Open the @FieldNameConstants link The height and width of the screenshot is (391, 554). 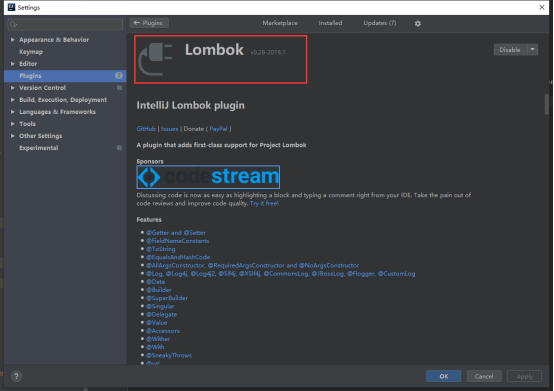[x=177, y=241]
